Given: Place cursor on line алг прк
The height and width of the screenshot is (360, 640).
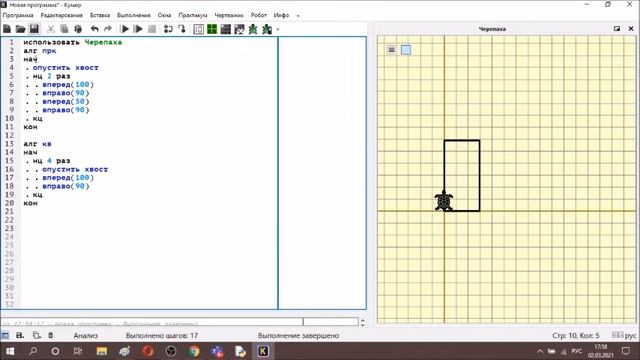Looking at the screenshot, I should tap(40, 51).
